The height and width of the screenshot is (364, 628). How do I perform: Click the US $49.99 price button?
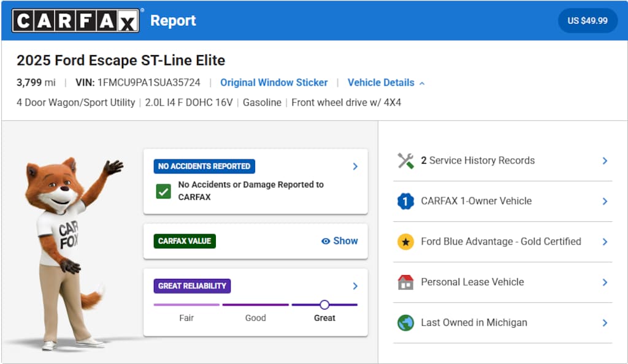coord(588,20)
